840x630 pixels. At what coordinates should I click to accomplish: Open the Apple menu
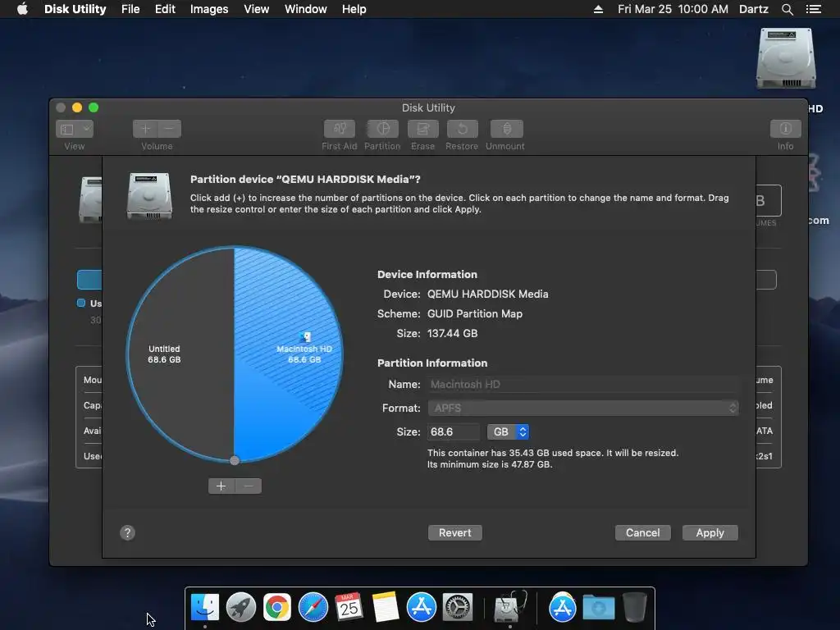22,9
